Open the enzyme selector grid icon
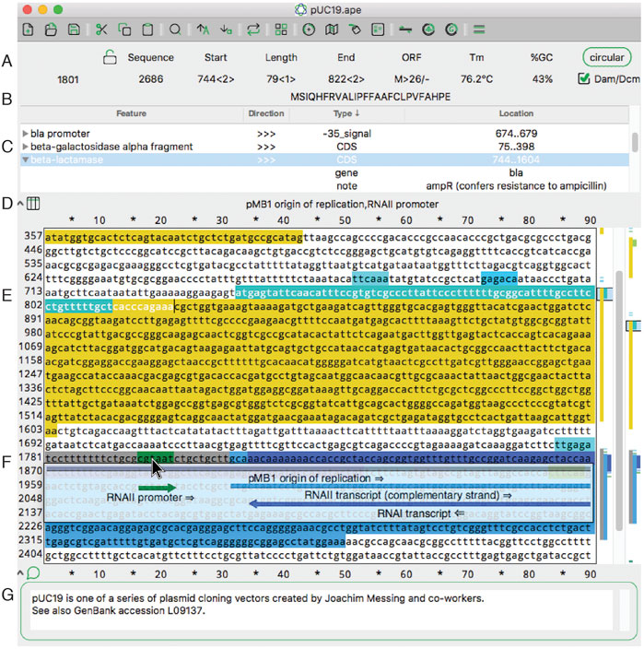Viewport: 644px width, 649px height. [281, 29]
